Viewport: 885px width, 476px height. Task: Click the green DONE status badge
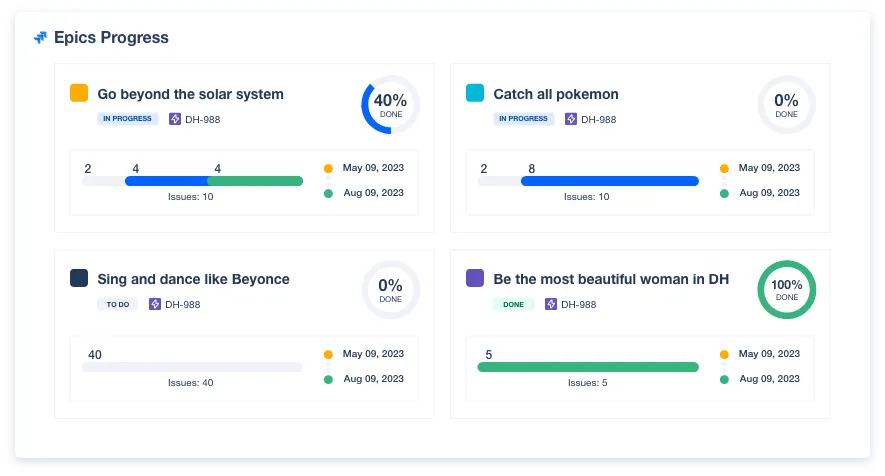coord(513,304)
